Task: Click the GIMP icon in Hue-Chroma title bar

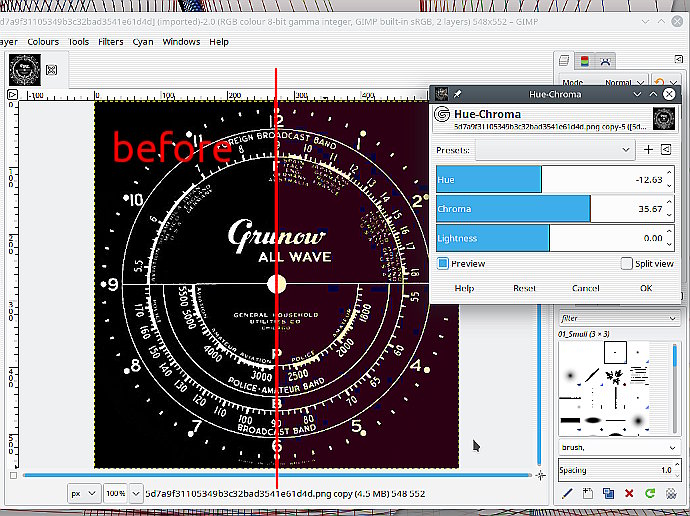Action: point(441,94)
